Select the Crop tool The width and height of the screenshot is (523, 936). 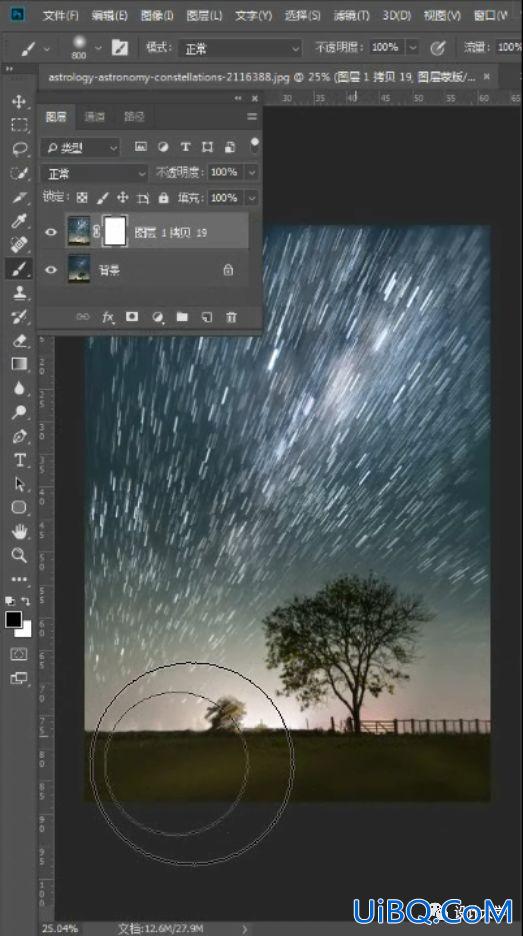point(19,197)
